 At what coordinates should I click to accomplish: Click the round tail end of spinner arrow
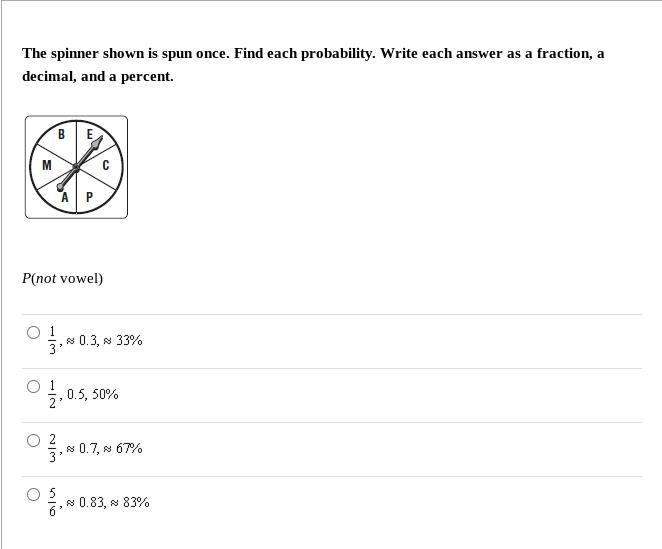[x=60, y=186]
